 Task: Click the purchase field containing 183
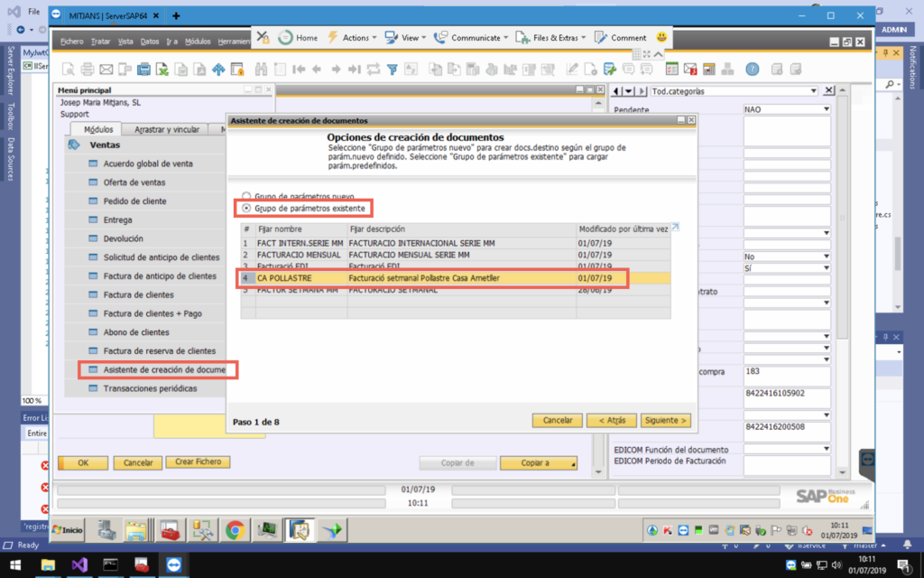pos(787,376)
